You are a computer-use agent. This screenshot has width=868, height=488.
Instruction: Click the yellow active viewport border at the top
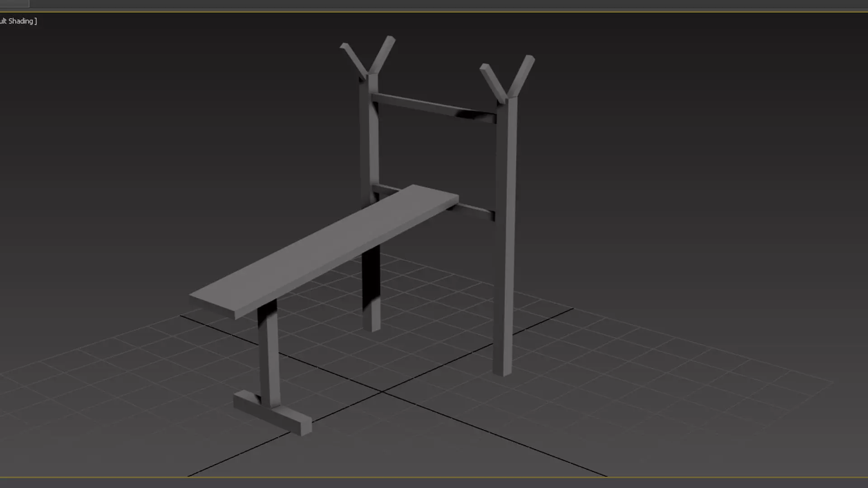(434, 12)
